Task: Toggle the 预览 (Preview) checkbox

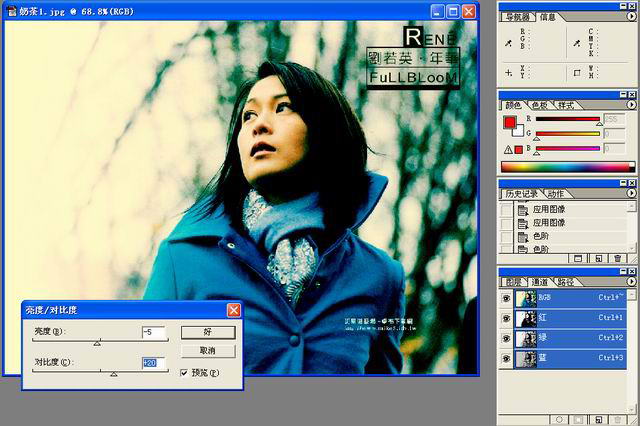Action: (x=185, y=372)
